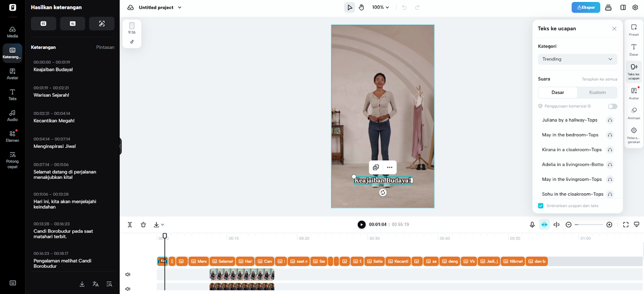Viewport: 644px width, 294px height.
Task: Toggle the timeline snapping magnet button
Action: (544, 225)
